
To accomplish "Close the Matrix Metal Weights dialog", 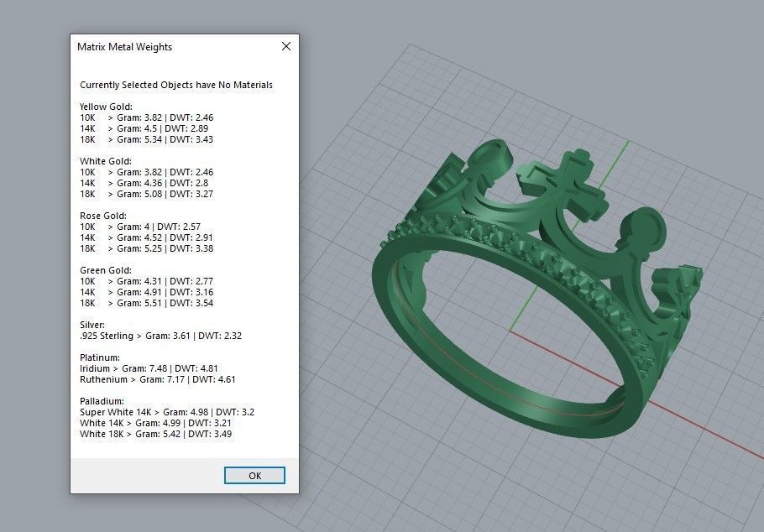I will (x=286, y=46).
